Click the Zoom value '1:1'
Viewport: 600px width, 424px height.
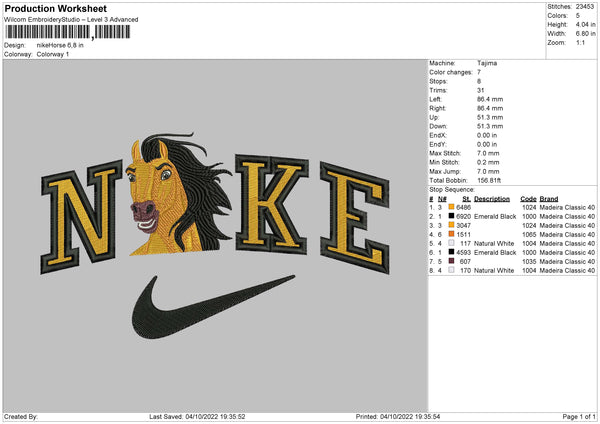pyautogui.click(x=580, y=42)
